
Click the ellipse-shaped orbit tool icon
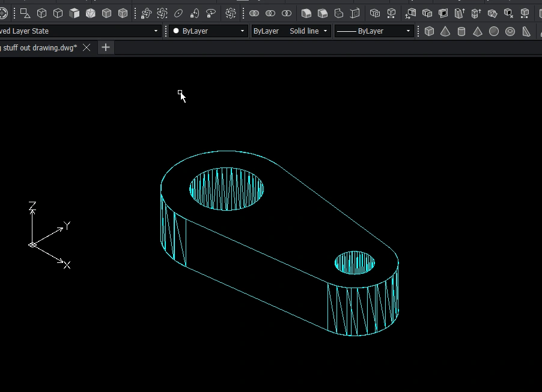tap(178, 13)
